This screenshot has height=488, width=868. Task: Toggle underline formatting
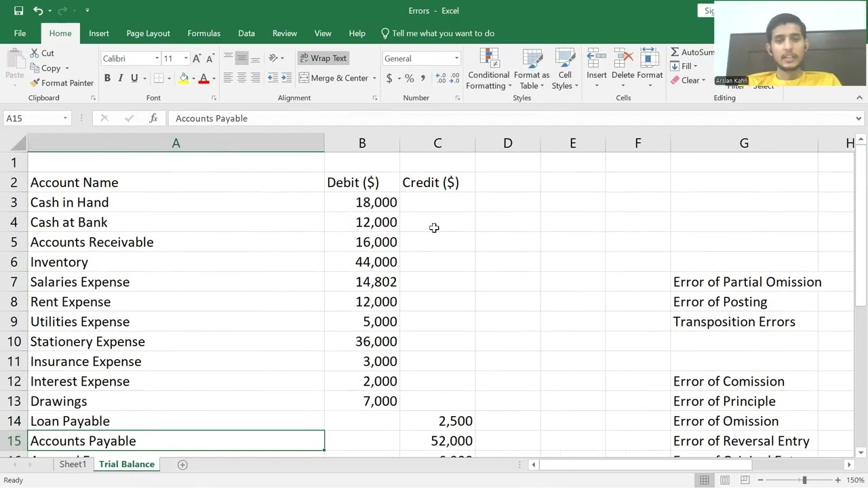click(x=134, y=79)
